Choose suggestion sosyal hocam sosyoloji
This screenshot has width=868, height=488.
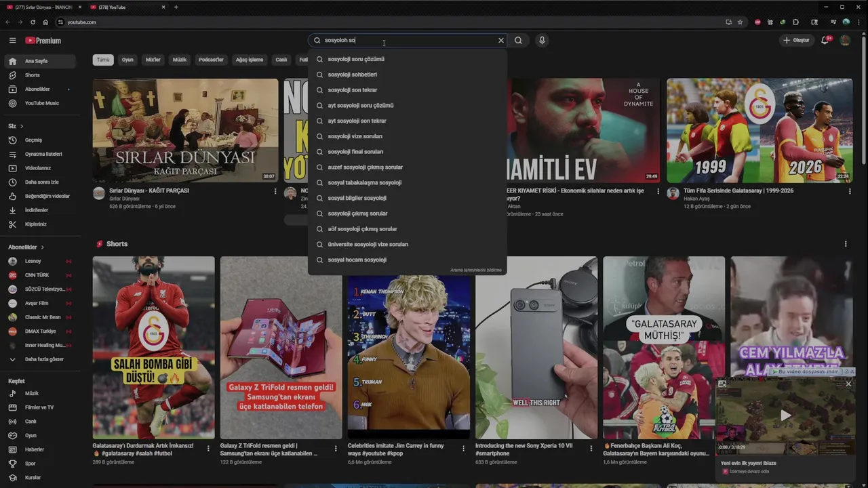click(407, 260)
